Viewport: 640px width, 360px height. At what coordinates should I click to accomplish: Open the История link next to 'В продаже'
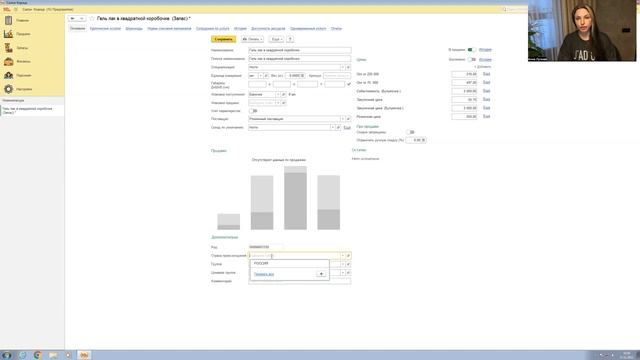click(485, 49)
